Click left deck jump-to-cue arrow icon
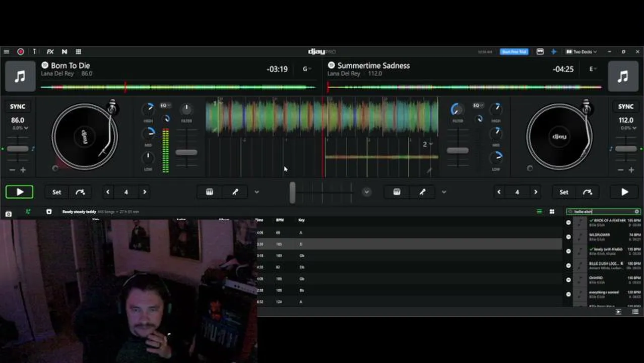644x363 pixels. (x=80, y=192)
